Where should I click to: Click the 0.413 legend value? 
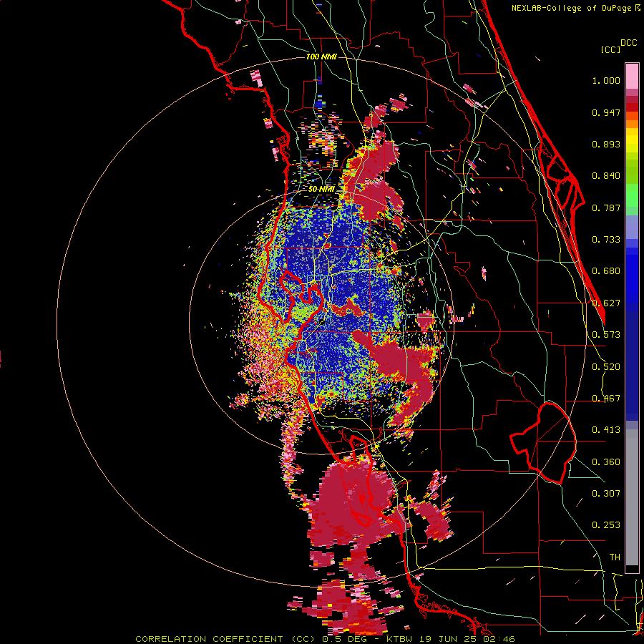[x=606, y=430]
